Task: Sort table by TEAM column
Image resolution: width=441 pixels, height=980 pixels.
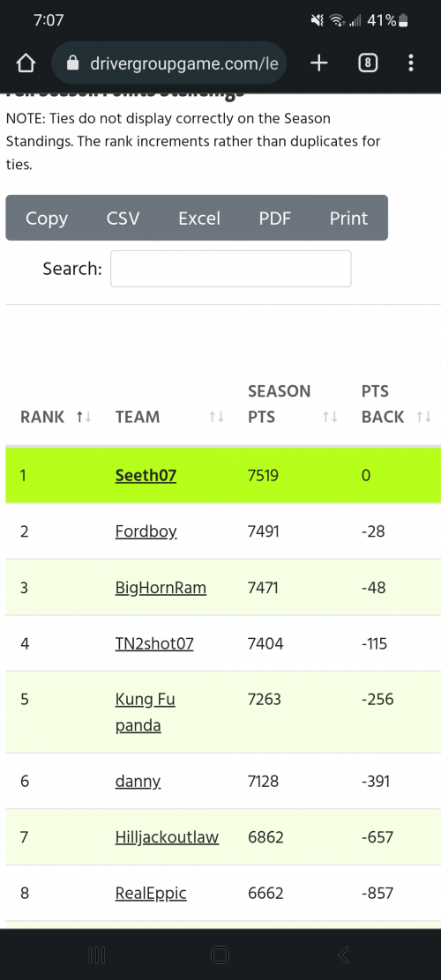Action: click(169, 417)
